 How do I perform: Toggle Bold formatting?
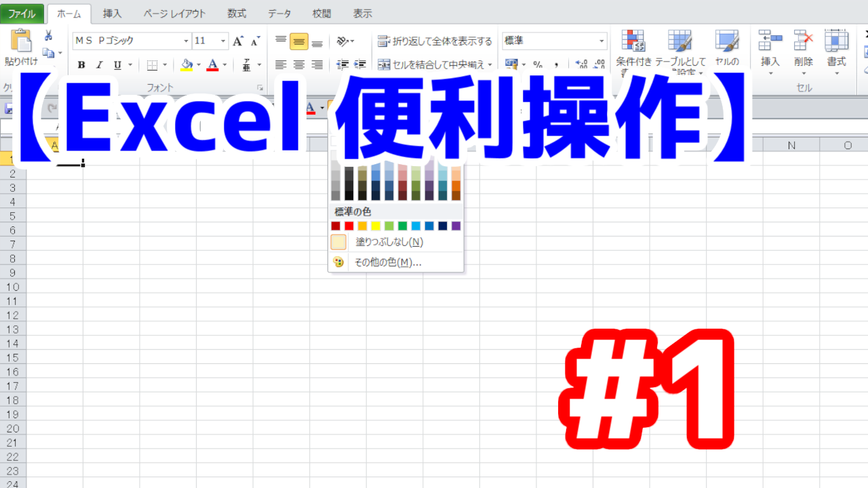point(81,65)
